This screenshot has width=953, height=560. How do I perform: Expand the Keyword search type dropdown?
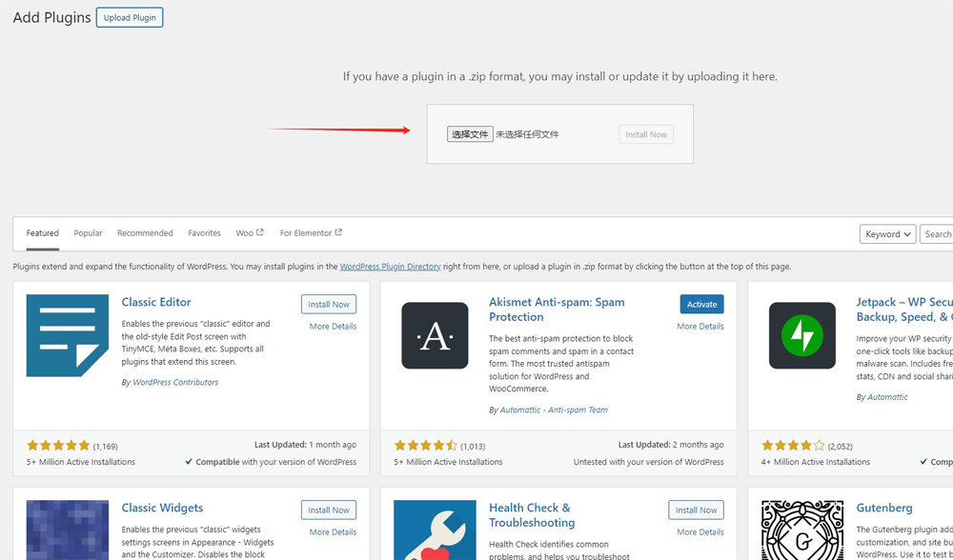pos(887,234)
